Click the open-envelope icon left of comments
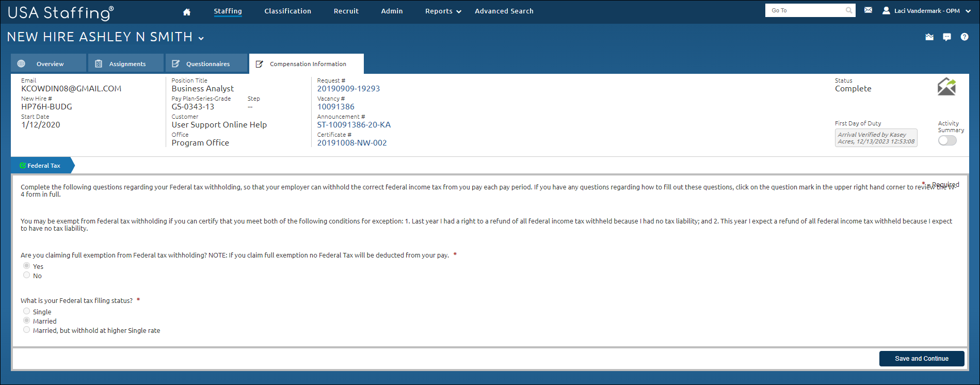This screenshot has height=385, width=980. click(929, 37)
